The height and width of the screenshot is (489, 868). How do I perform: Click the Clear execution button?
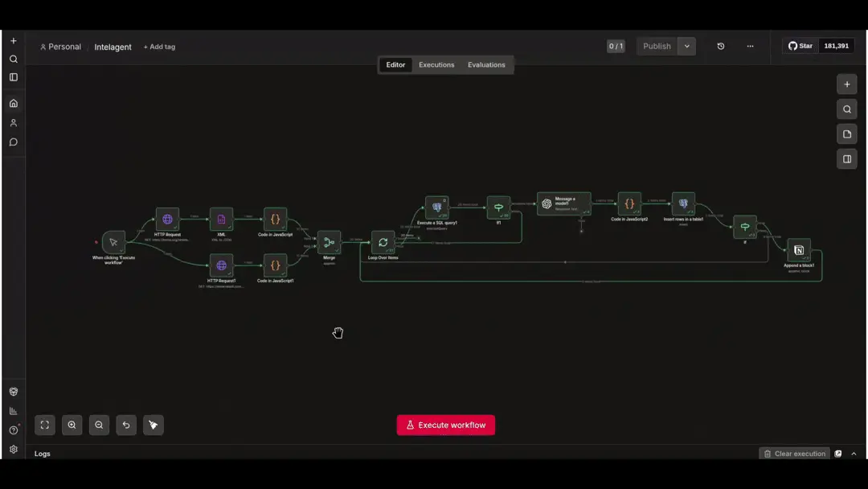point(794,454)
